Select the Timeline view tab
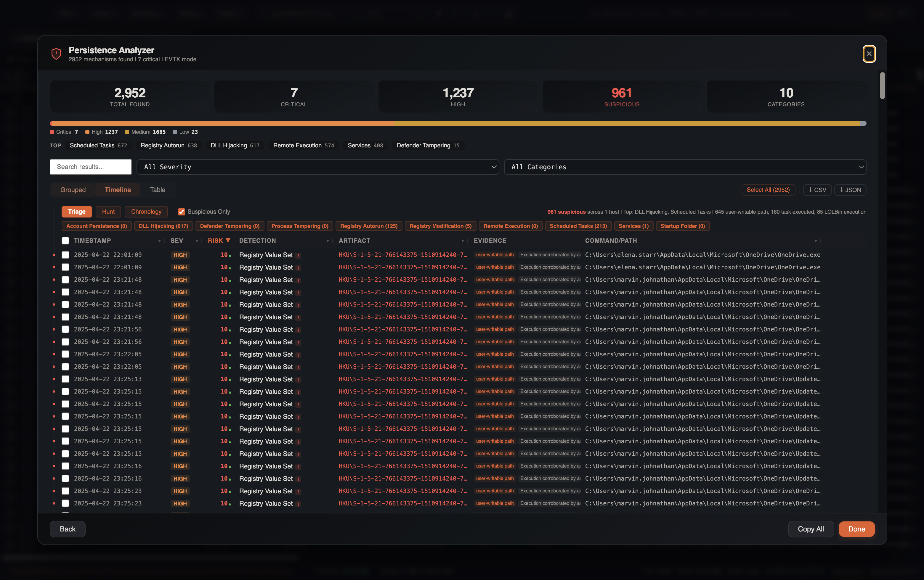 click(x=118, y=190)
